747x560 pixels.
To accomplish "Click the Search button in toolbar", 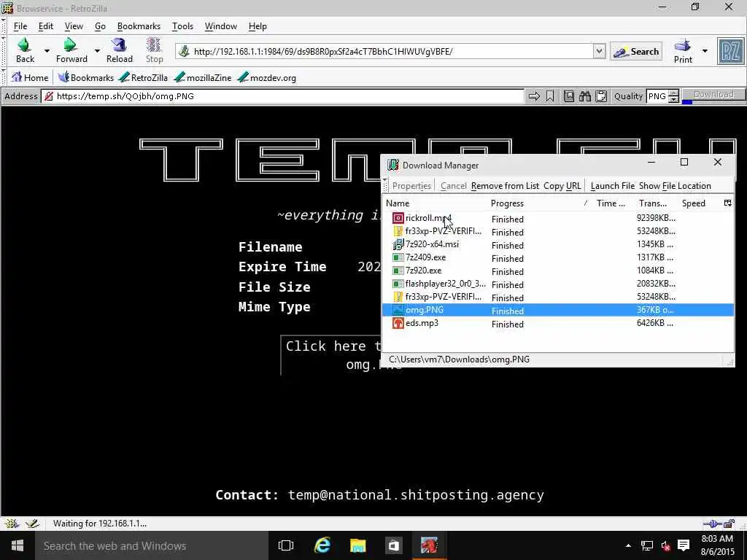I will click(x=636, y=52).
